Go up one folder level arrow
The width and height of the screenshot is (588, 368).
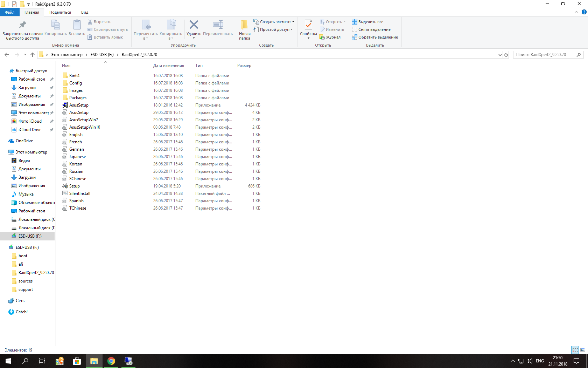click(x=33, y=55)
